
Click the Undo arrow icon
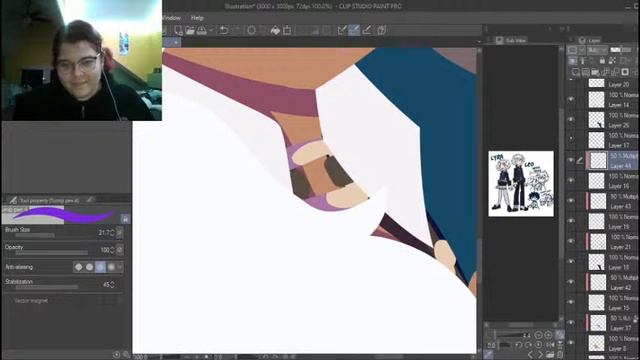click(x=223, y=30)
